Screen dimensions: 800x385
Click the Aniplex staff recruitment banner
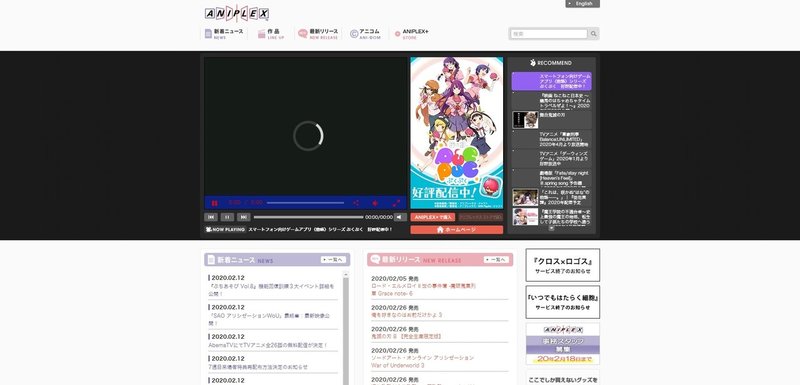(x=563, y=344)
